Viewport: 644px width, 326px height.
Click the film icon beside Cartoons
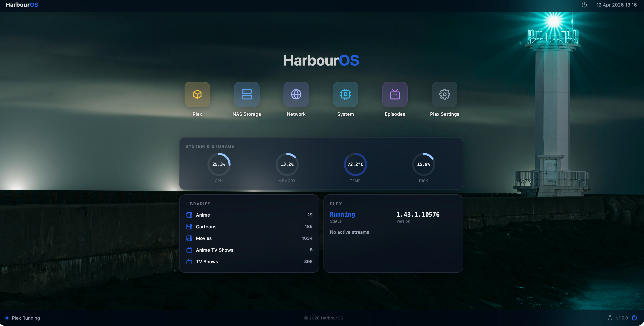189,227
